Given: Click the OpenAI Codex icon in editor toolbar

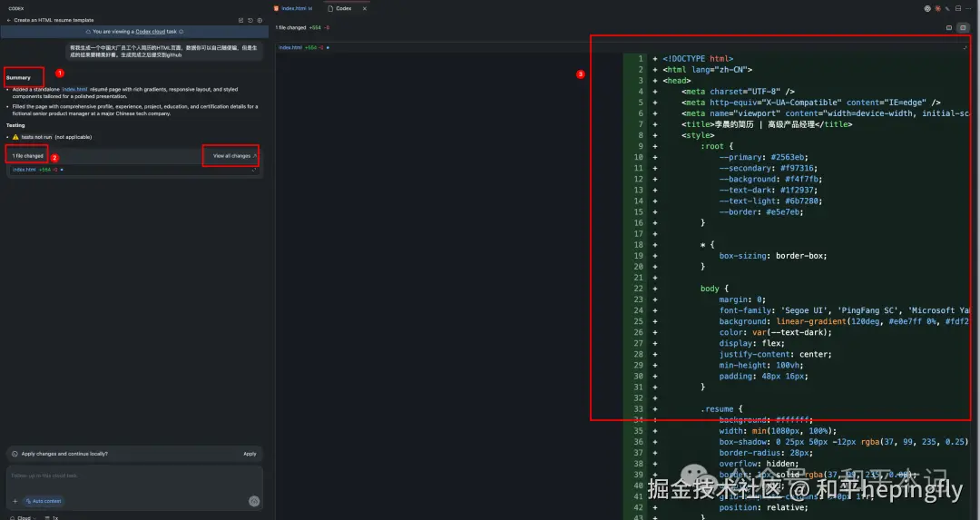Looking at the screenshot, I should [x=927, y=9].
